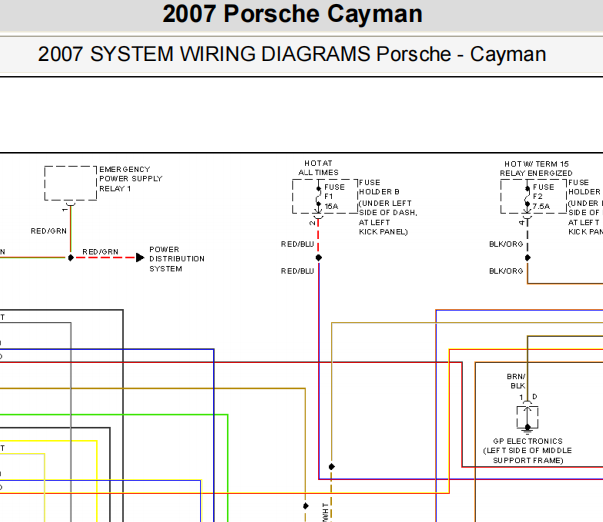Click the arrowhead pointing to Power Distribution System
The height and width of the screenshot is (522, 603).
(x=140, y=257)
